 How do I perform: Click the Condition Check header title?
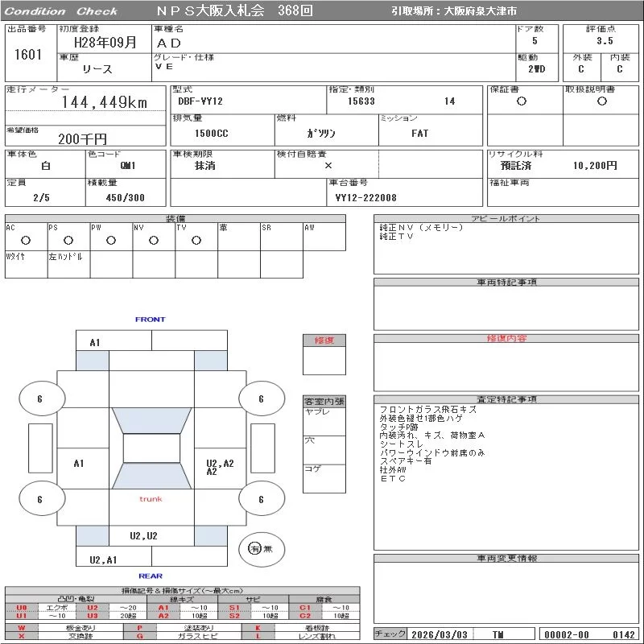[61, 11]
